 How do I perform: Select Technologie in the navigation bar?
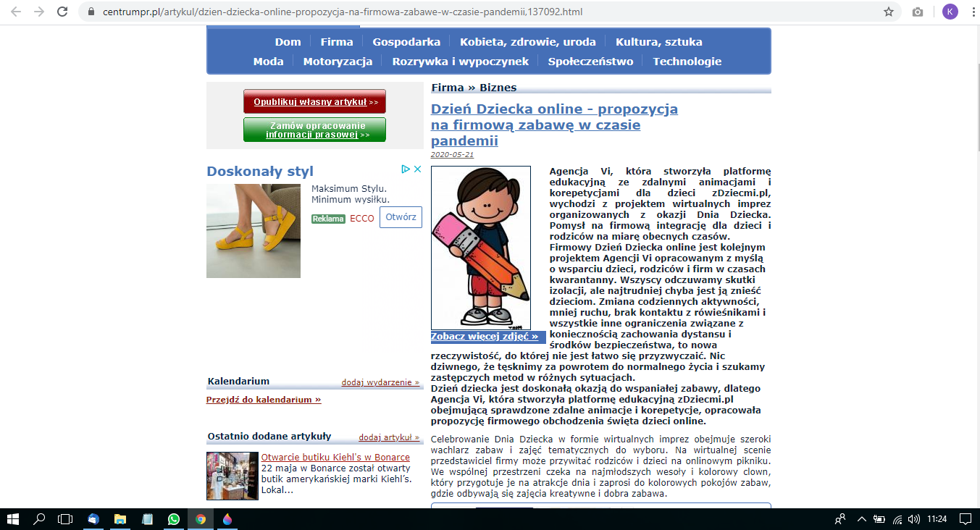687,62
